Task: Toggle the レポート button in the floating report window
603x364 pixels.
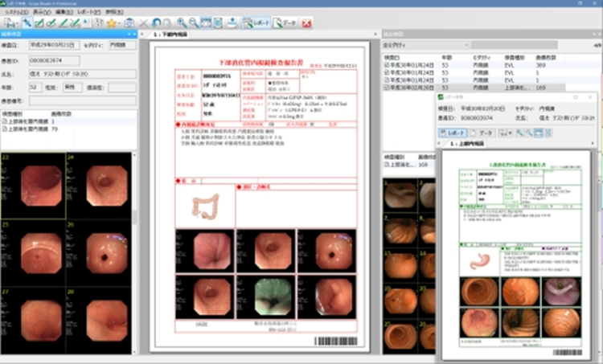Action: (x=454, y=132)
